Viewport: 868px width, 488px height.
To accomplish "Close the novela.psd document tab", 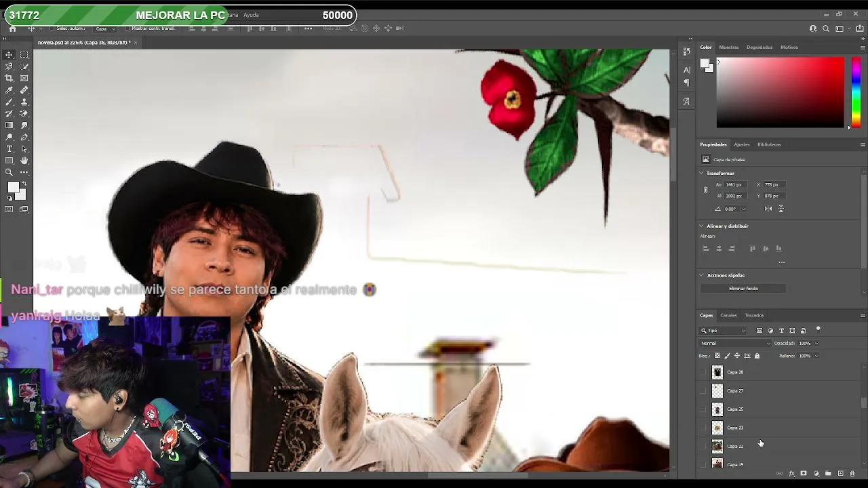I will [135, 43].
